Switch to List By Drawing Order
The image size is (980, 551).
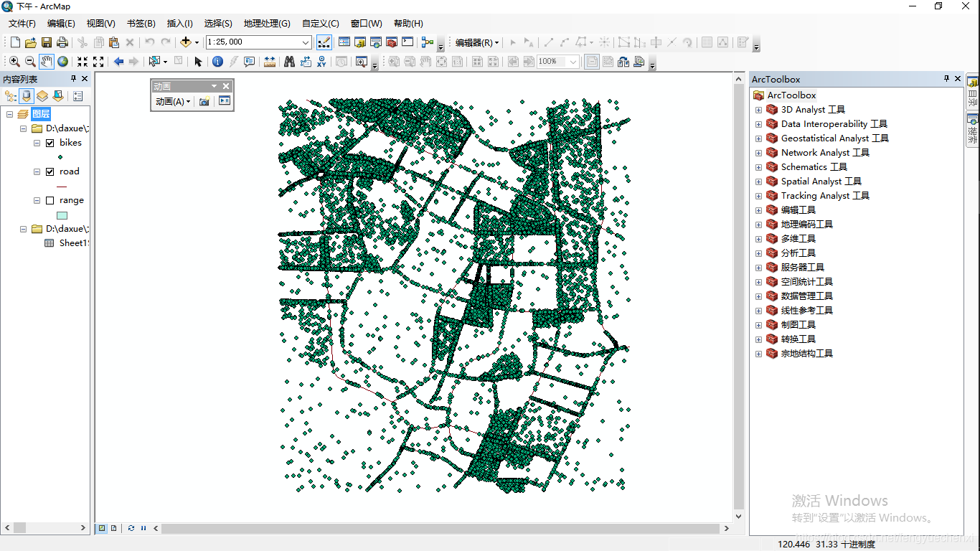click(10, 95)
